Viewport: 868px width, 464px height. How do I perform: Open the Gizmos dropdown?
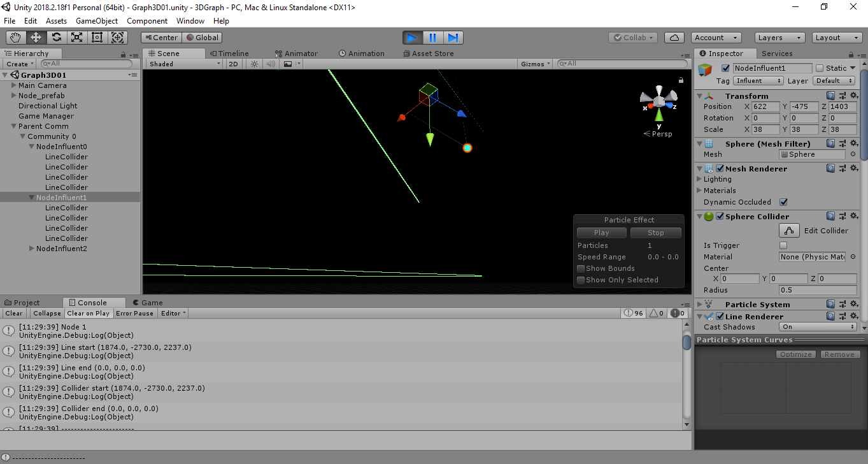pyautogui.click(x=536, y=64)
